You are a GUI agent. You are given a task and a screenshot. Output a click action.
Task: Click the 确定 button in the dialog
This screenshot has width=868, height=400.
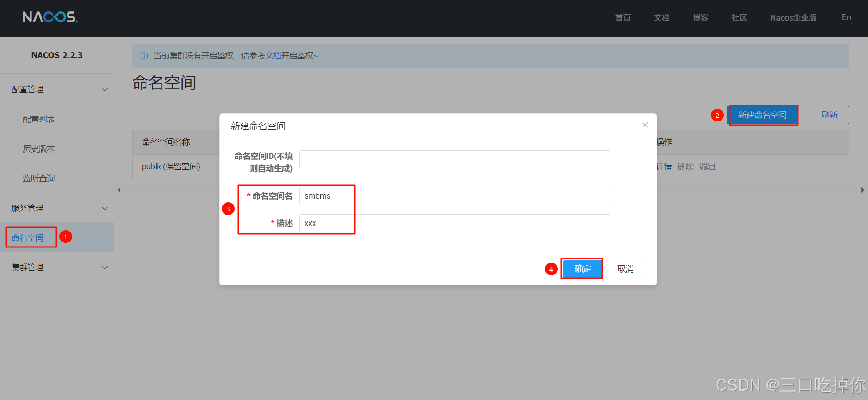(x=582, y=269)
